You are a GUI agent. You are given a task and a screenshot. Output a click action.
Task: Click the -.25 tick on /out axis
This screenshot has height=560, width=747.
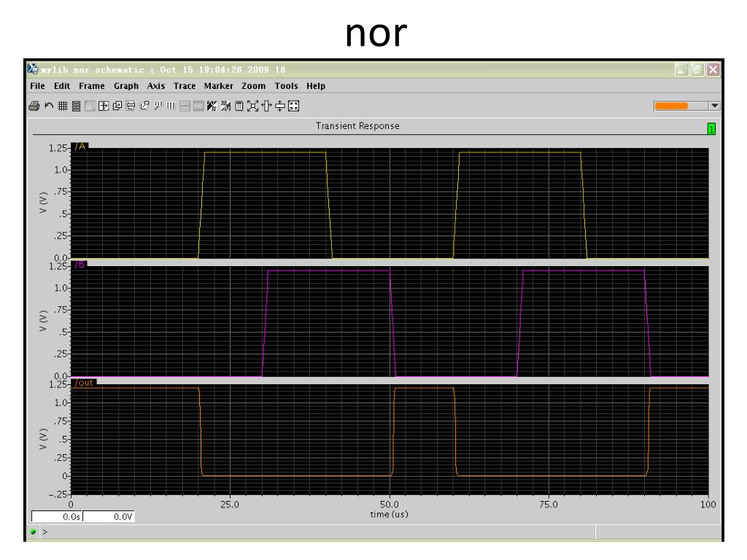point(58,494)
